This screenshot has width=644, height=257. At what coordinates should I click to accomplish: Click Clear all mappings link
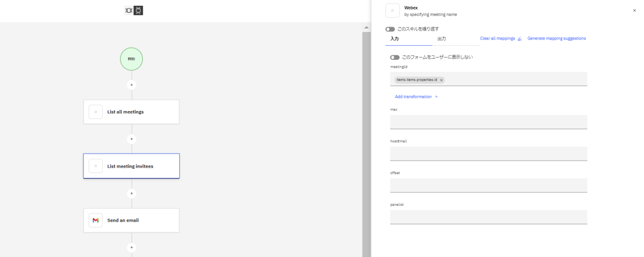(x=497, y=39)
